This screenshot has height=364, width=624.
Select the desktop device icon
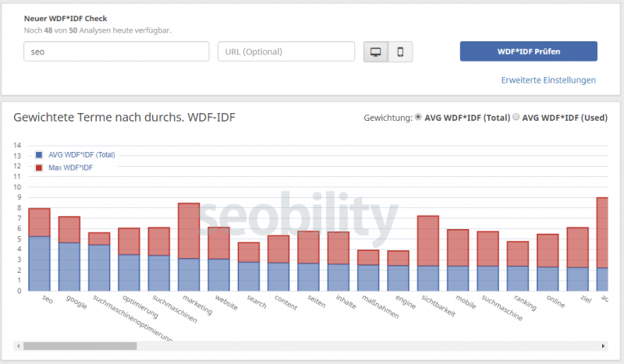click(x=376, y=51)
